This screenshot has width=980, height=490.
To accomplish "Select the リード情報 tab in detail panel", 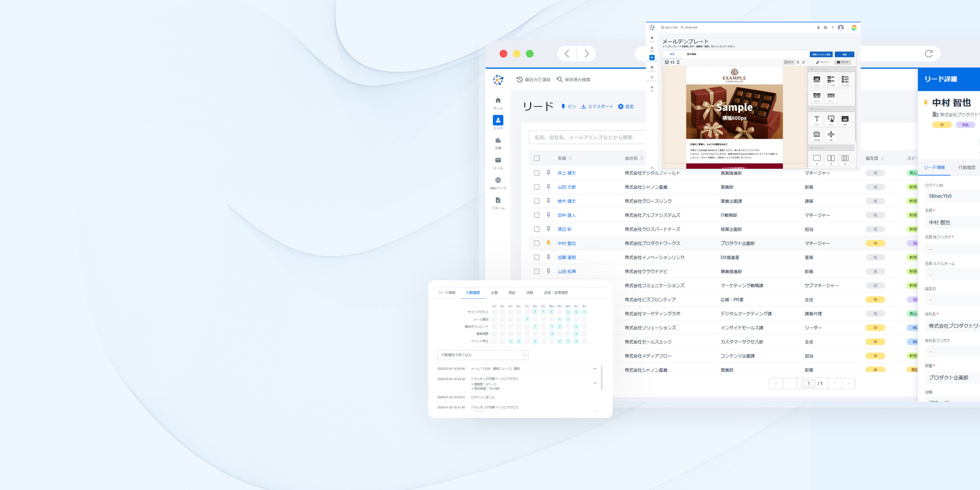I will (x=934, y=167).
